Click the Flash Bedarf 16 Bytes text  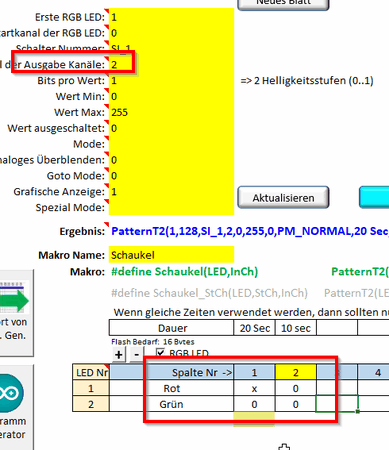tap(153, 342)
